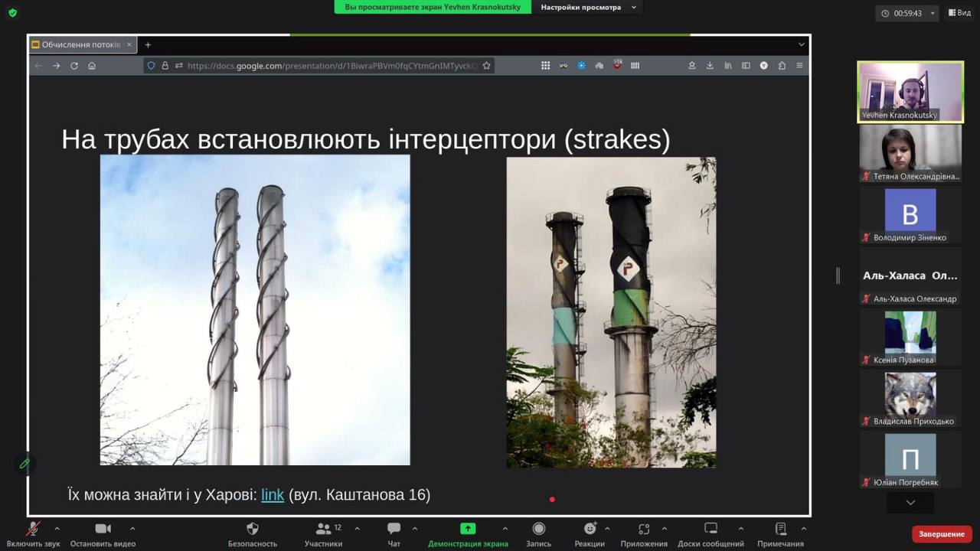The image size is (980, 551).
Task: Expand participants options arrow
Action: tap(357, 528)
